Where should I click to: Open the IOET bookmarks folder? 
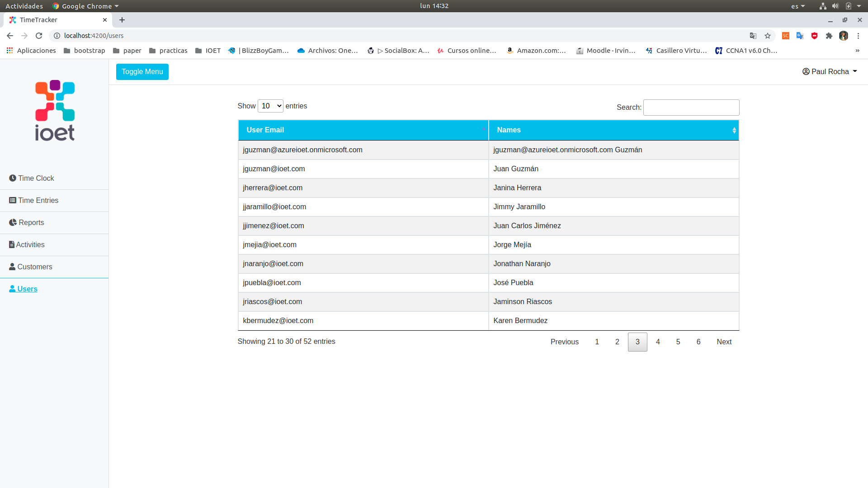click(x=208, y=51)
